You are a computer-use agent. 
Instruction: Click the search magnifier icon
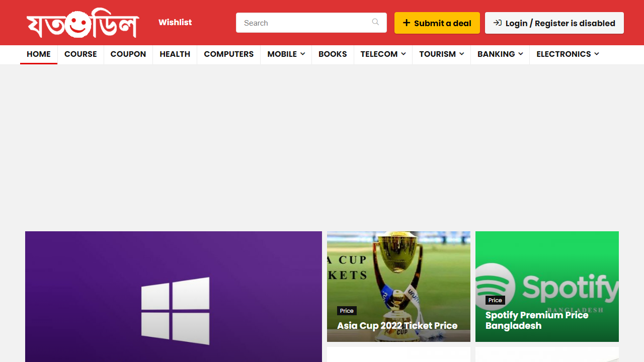[375, 22]
